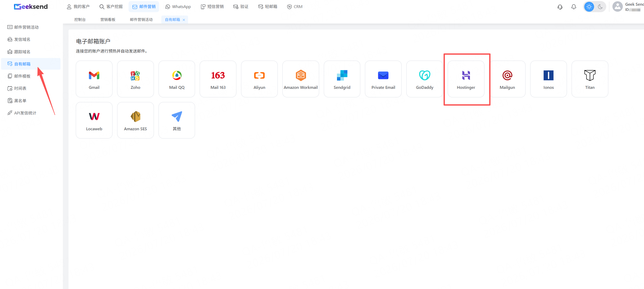The width and height of the screenshot is (644, 289).
Task: Select the 其他 paper plane provider card
Action: tap(177, 120)
